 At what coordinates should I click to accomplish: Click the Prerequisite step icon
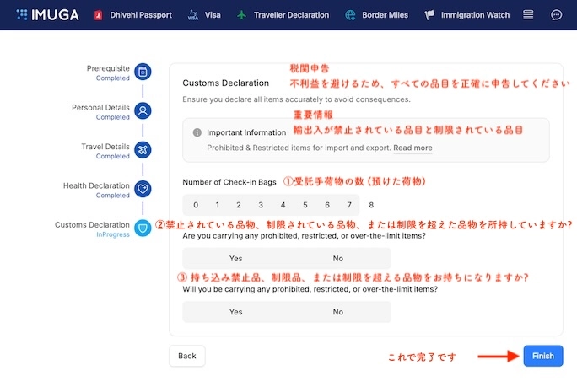[143, 72]
